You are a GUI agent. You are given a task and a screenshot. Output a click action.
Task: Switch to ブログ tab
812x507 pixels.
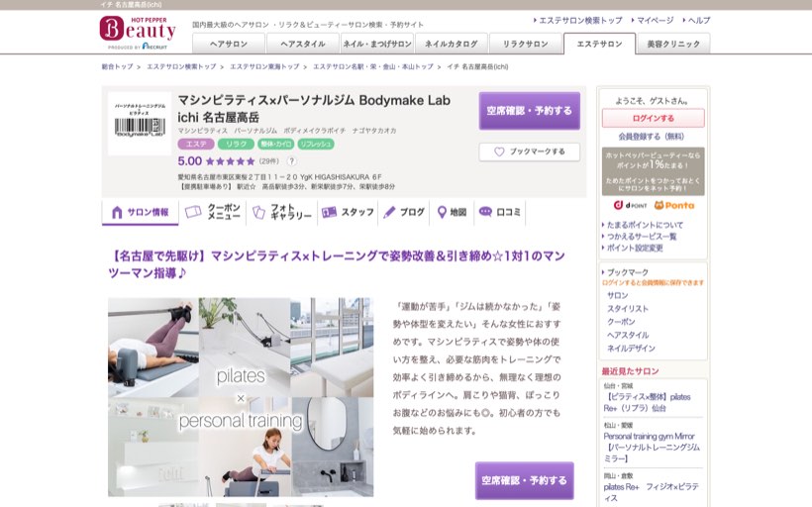tap(404, 212)
